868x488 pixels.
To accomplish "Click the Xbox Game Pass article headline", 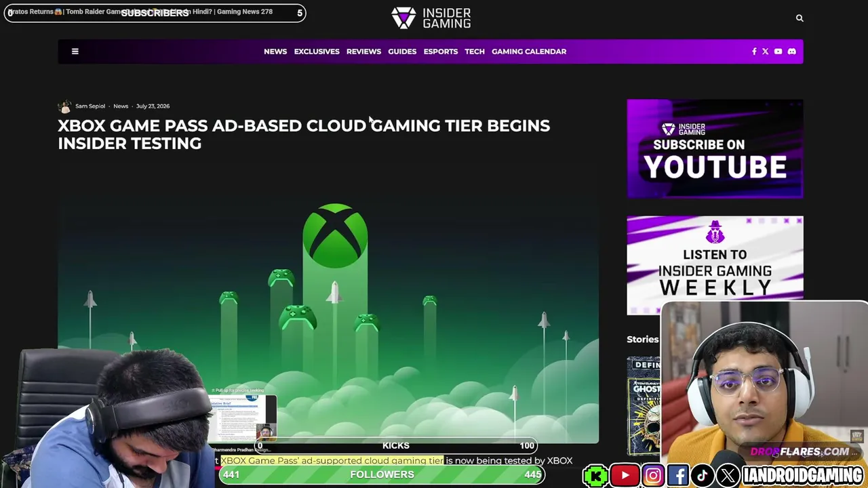I will coord(304,134).
